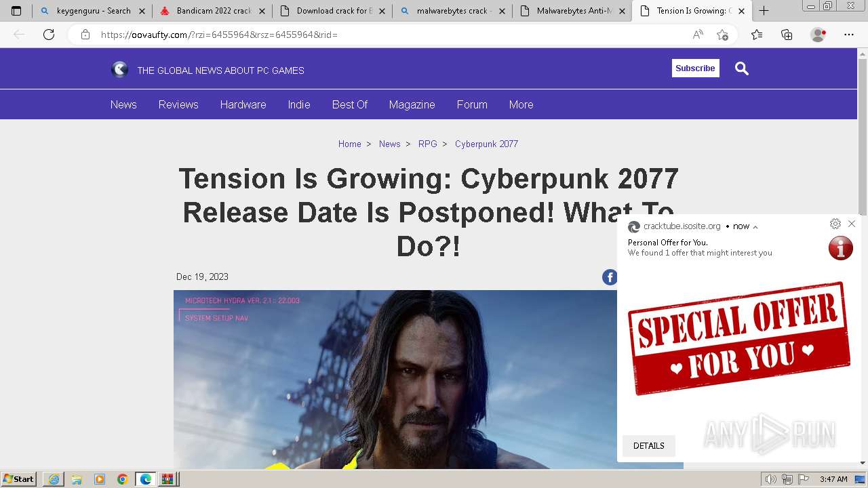Share article via Facebook icon

[x=610, y=277]
